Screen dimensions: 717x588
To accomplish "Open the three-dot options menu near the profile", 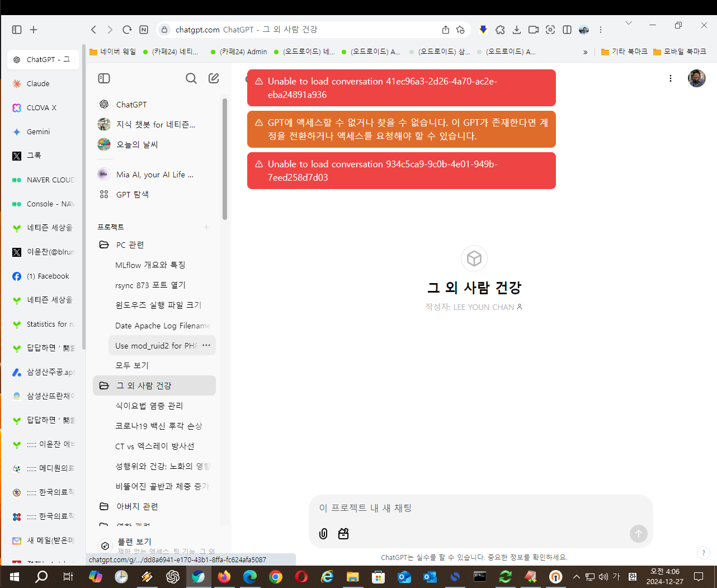I will coord(671,78).
